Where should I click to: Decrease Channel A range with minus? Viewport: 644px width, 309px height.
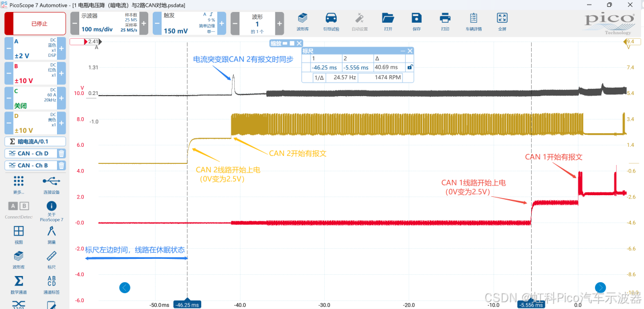pyautogui.click(x=9, y=48)
